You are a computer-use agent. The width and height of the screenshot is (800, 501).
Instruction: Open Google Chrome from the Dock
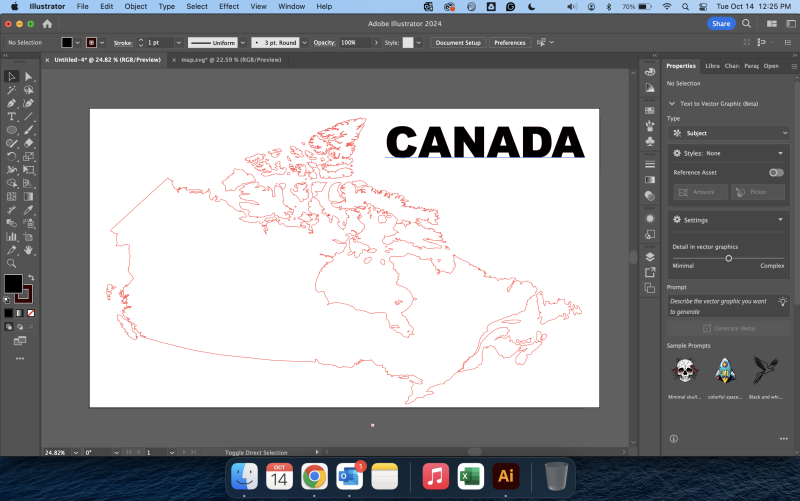[x=313, y=475]
